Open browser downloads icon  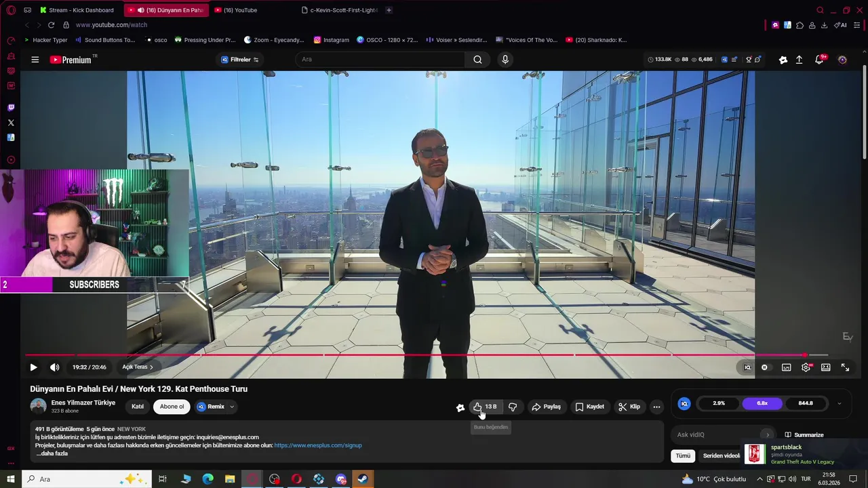pyautogui.click(x=824, y=25)
